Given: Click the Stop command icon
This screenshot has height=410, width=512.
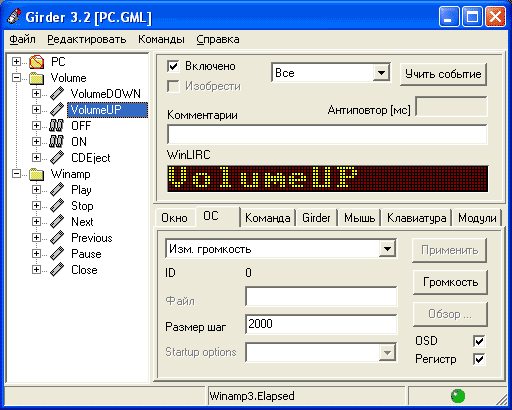Looking at the screenshot, I should (57, 206).
